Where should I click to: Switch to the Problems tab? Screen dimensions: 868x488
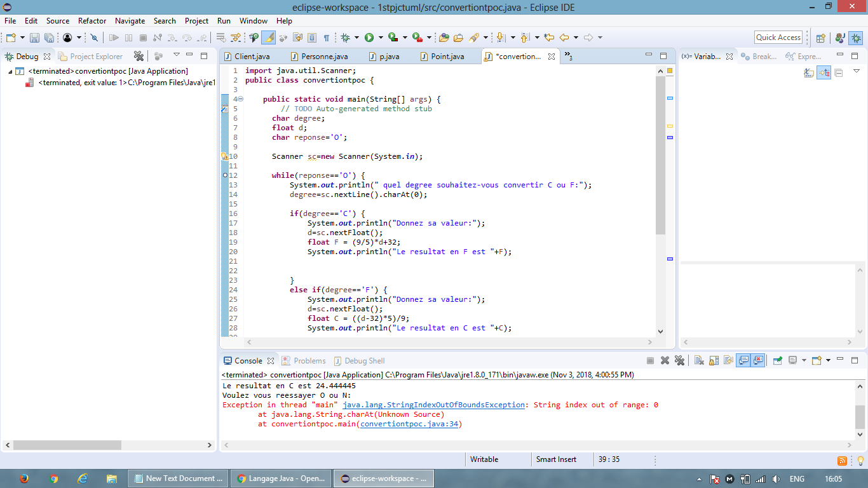[x=304, y=361]
